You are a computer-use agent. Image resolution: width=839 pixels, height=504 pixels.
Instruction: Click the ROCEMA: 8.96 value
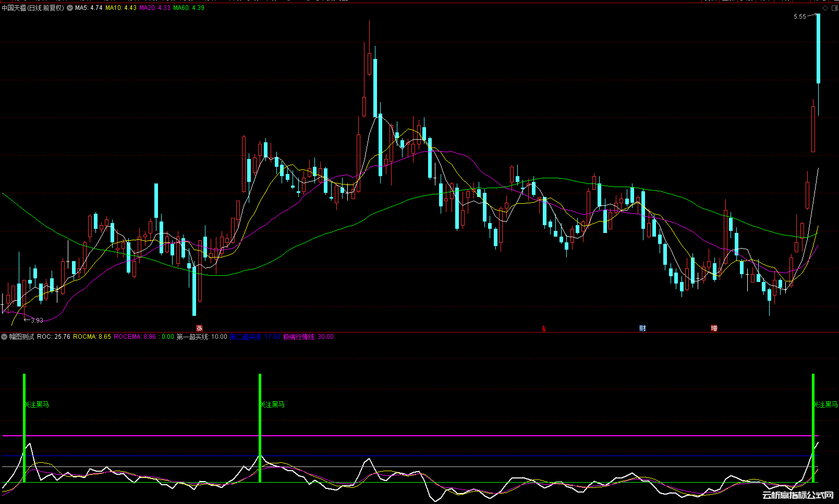[x=135, y=337]
